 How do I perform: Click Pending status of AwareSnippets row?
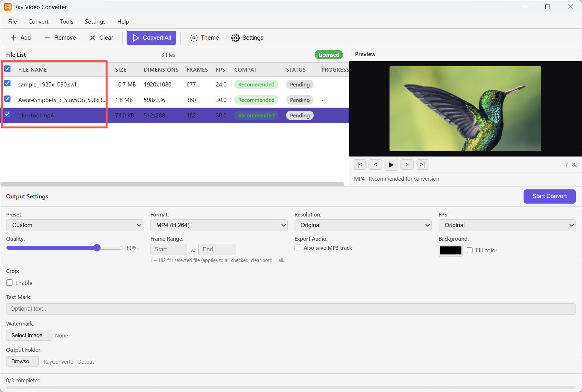(x=300, y=100)
